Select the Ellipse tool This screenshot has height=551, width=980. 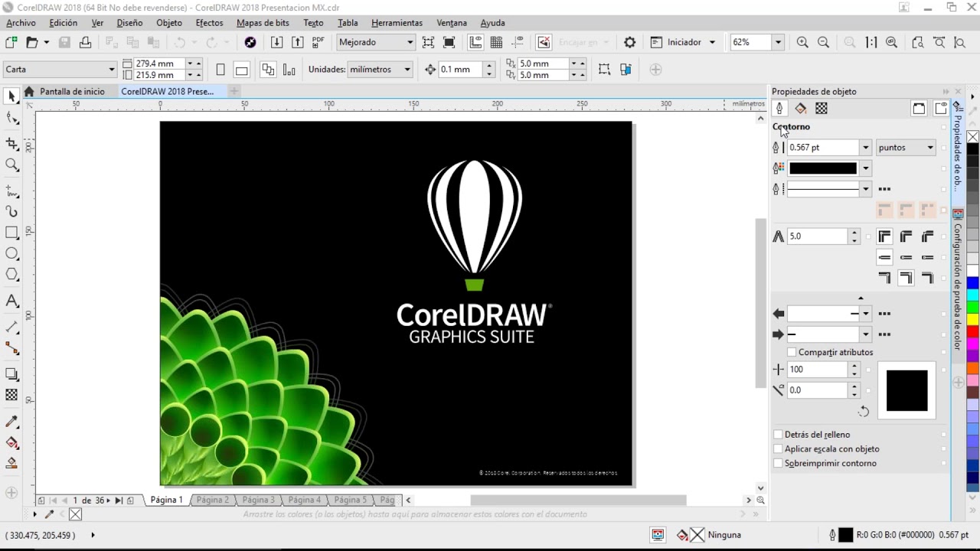pos(11,253)
